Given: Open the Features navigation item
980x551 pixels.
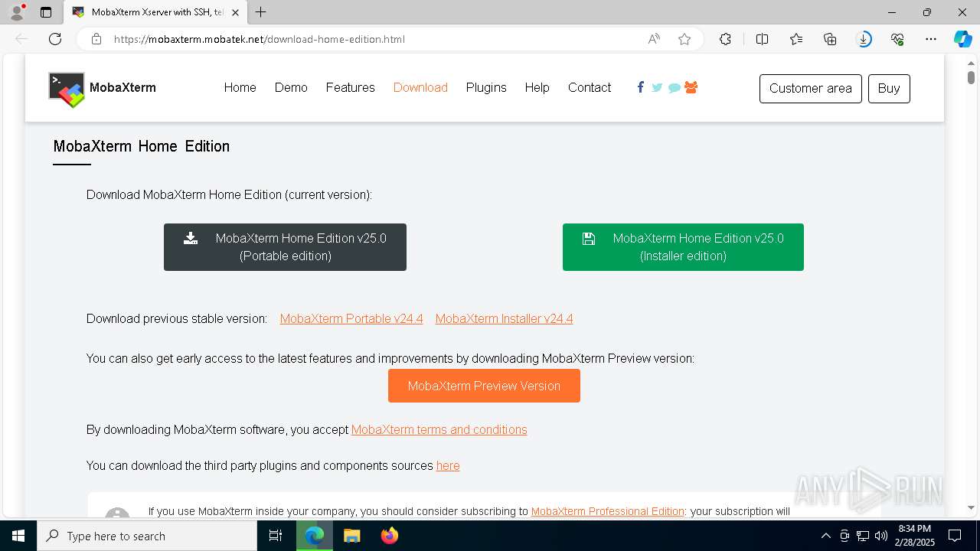Looking at the screenshot, I should (350, 88).
